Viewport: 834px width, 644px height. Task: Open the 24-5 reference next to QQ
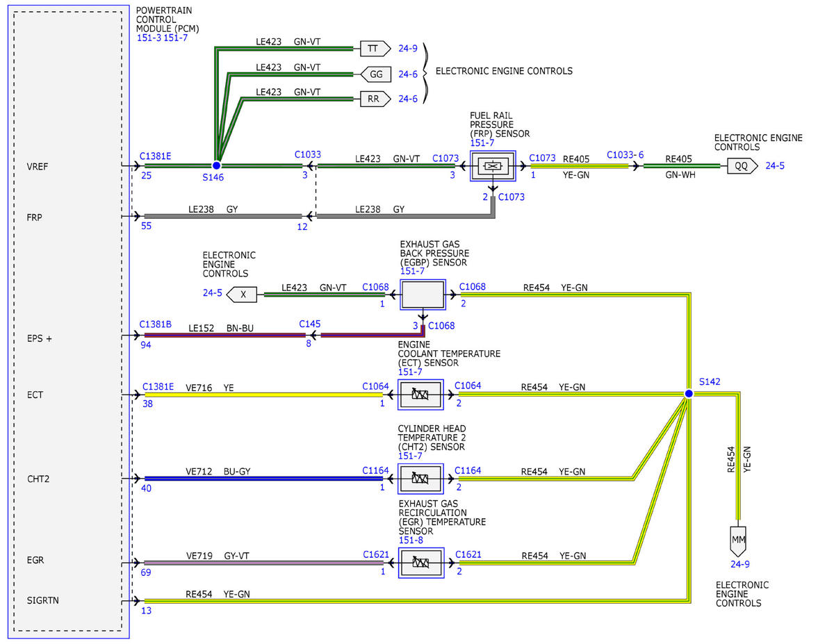775,166
